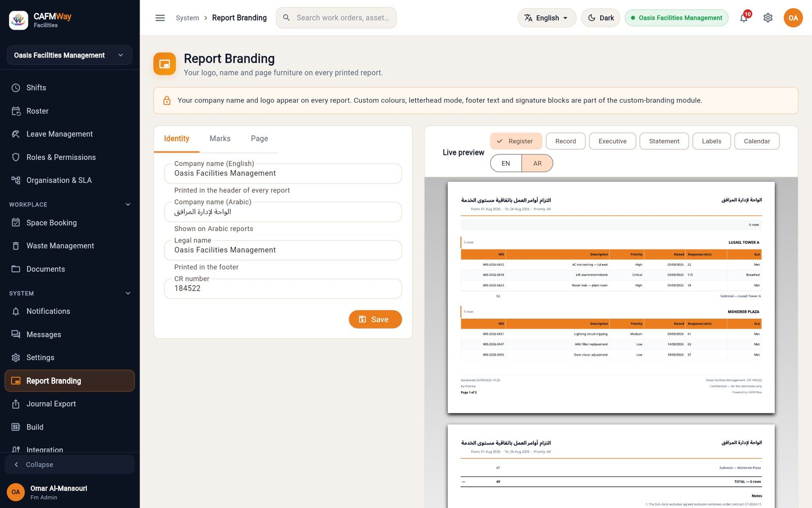
Task: Click the sidebar Notifications bell icon
Action: 16,311
